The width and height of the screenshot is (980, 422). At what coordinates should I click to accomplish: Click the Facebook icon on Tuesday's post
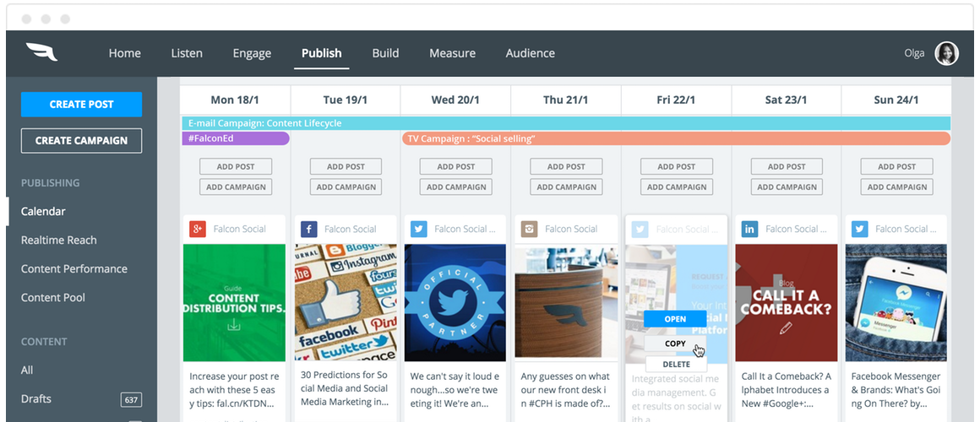(308, 229)
